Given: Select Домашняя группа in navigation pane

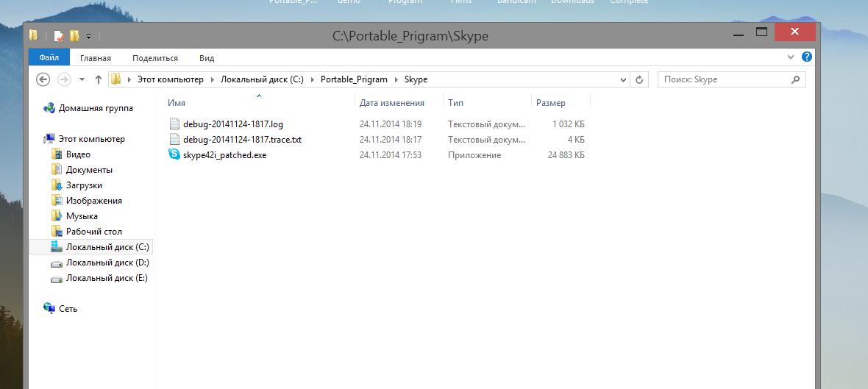Looking at the screenshot, I should [x=96, y=108].
